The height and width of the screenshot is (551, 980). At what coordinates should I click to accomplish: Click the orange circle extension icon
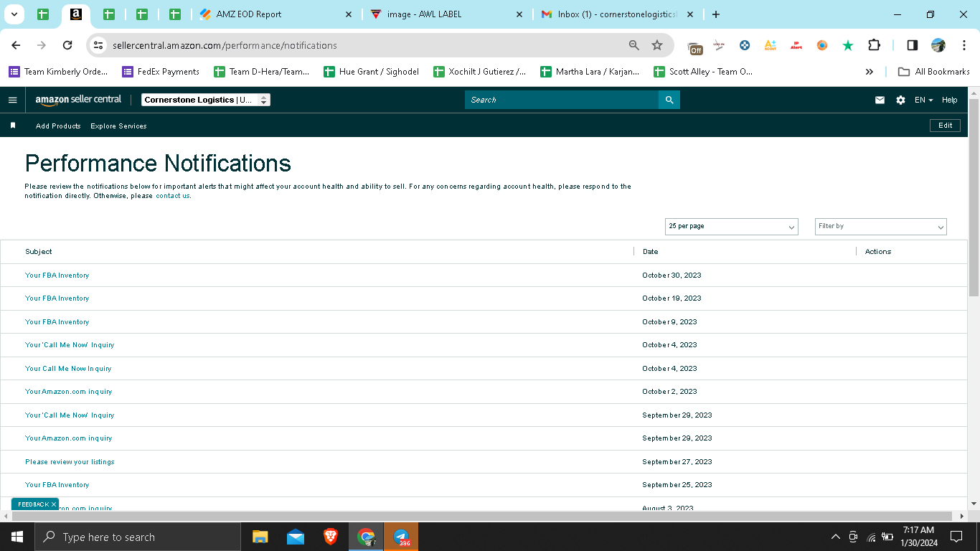(x=822, y=45)
